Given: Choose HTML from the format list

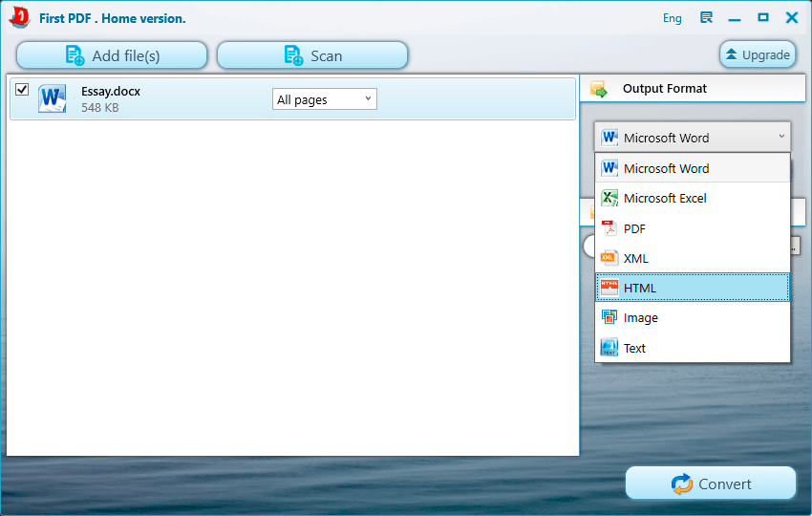Looking at the screenshot, I should [x=693, y=288].
